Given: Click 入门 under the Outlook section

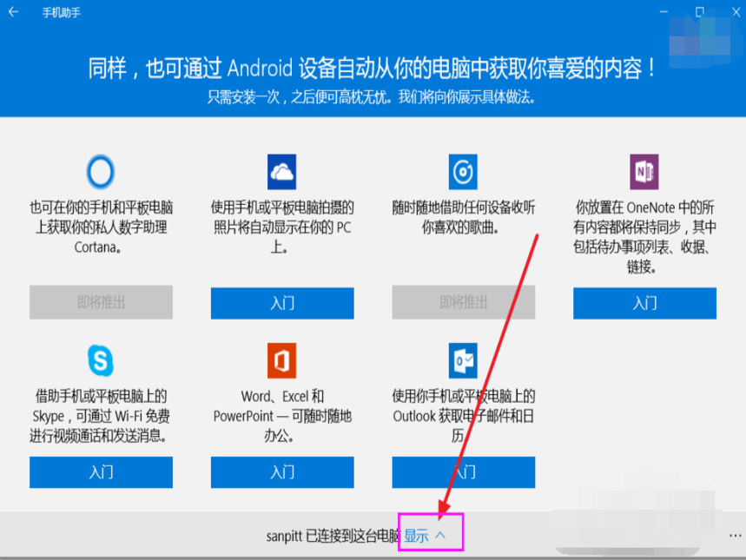Looking at the screenshot, I should click(463, 472).
